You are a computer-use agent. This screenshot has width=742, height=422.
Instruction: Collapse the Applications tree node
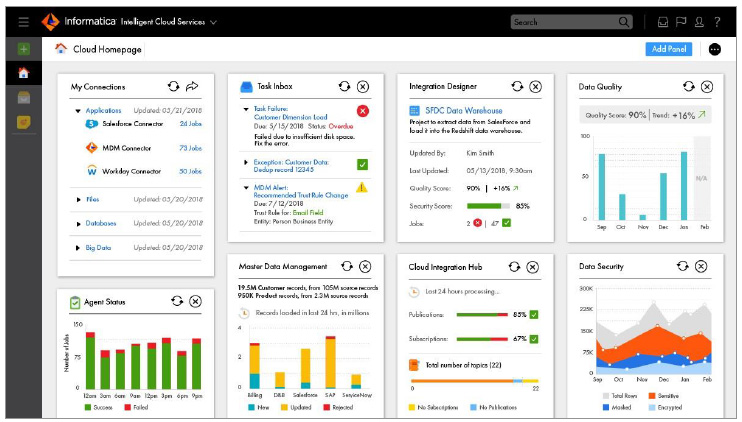(x=78, y=111)
